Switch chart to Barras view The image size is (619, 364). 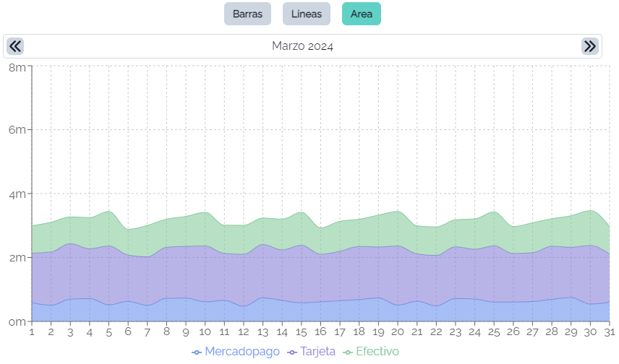[247, 14]
